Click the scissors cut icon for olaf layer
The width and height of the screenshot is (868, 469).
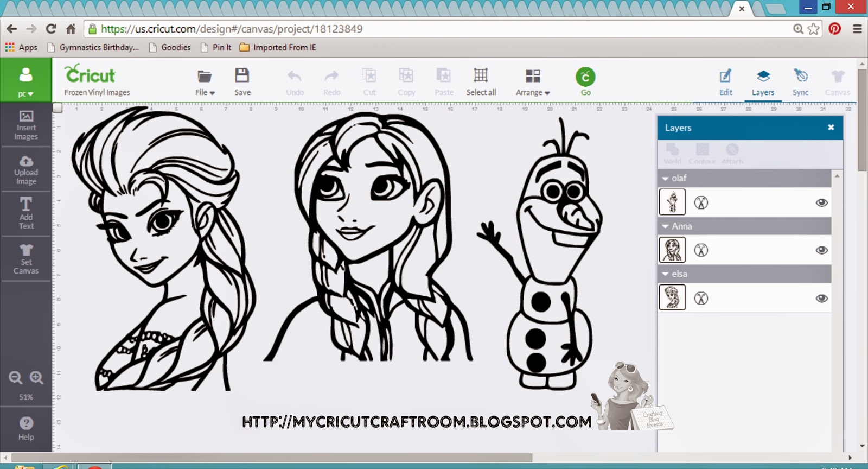tap(701, 202)
